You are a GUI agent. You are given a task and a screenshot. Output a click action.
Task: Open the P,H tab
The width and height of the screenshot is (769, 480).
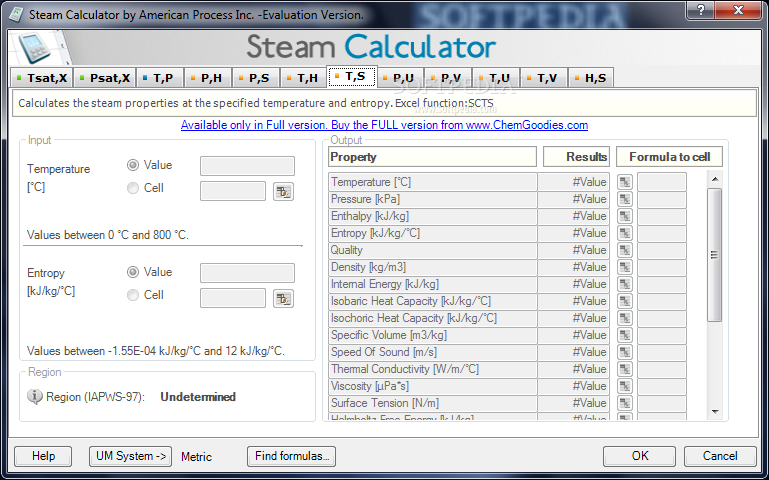click(207, 78)
